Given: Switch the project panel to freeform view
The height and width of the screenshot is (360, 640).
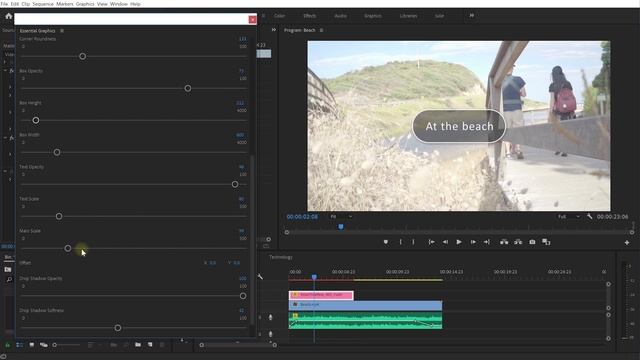Looking at the screenshot, I should tap(43, 345).
